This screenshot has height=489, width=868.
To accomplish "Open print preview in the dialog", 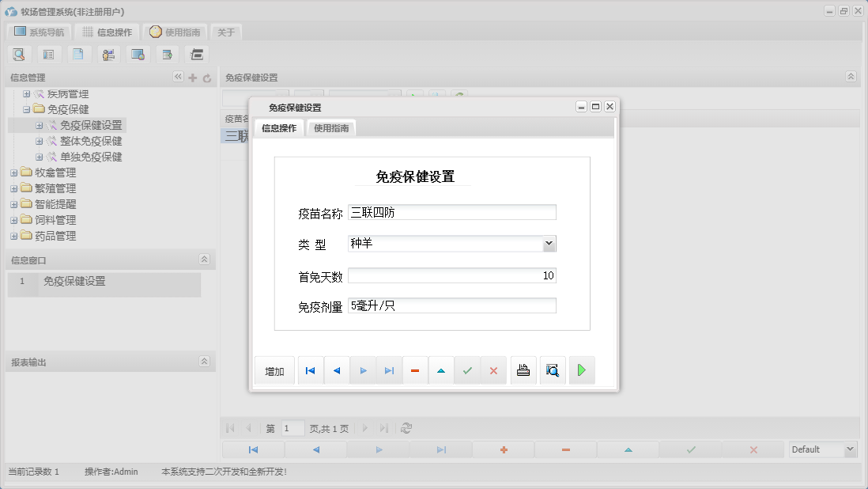I will tap(552, 370).
